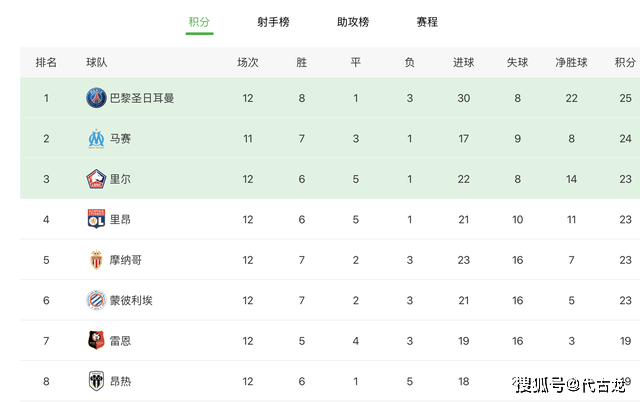The height and width of the screenshot is (402, 640).
Task: Click the 进球 column header
Action: click(x=463, y=62)
